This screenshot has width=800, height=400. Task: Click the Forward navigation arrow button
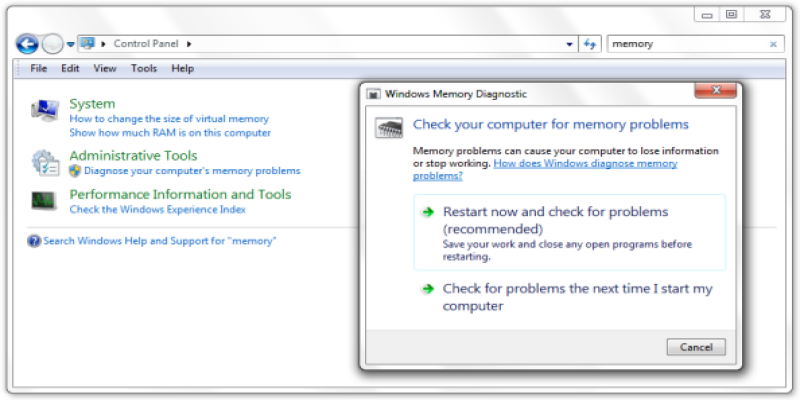[x=52, y=44]
